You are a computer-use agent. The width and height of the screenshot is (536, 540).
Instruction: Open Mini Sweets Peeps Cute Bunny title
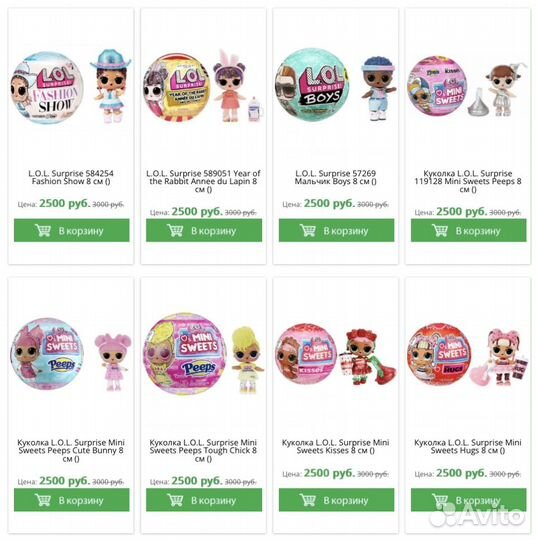71,450
